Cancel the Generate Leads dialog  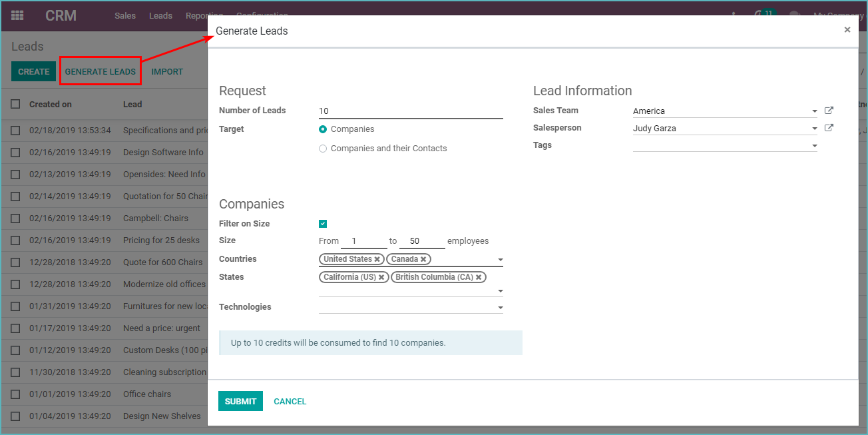(290, 401)
